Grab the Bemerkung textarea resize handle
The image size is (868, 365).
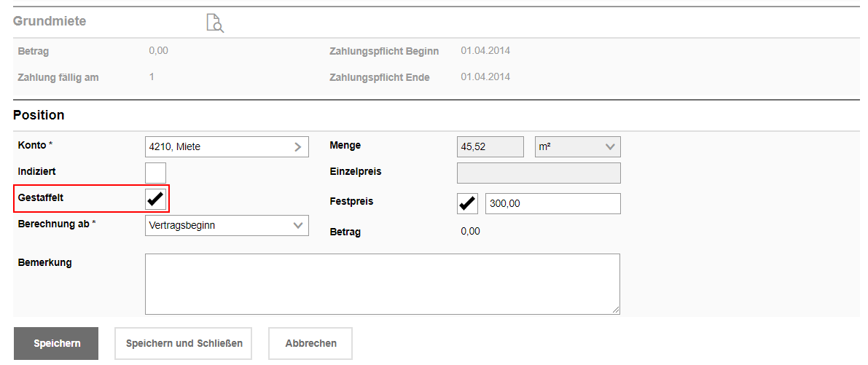[616, 310]
